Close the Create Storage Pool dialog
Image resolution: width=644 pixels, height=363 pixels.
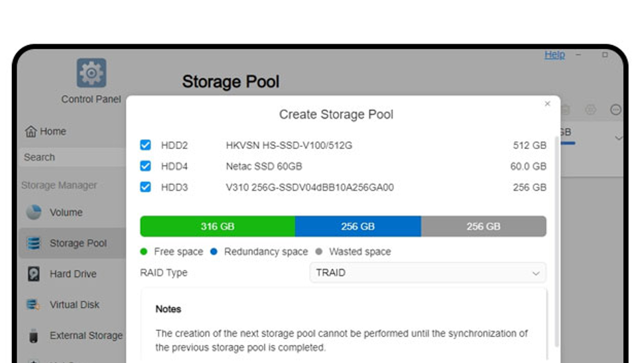point(547,104)
